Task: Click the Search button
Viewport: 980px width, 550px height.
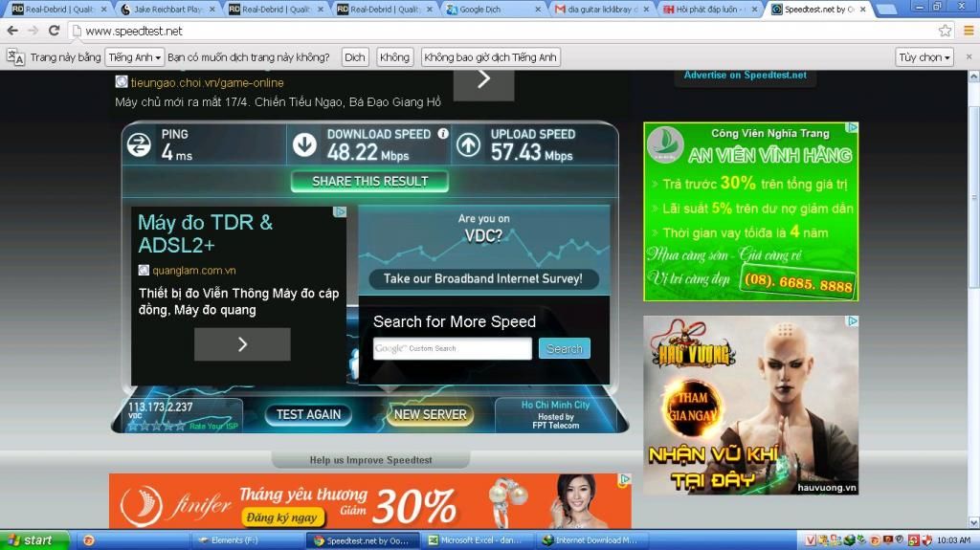Action: point(565,349)
